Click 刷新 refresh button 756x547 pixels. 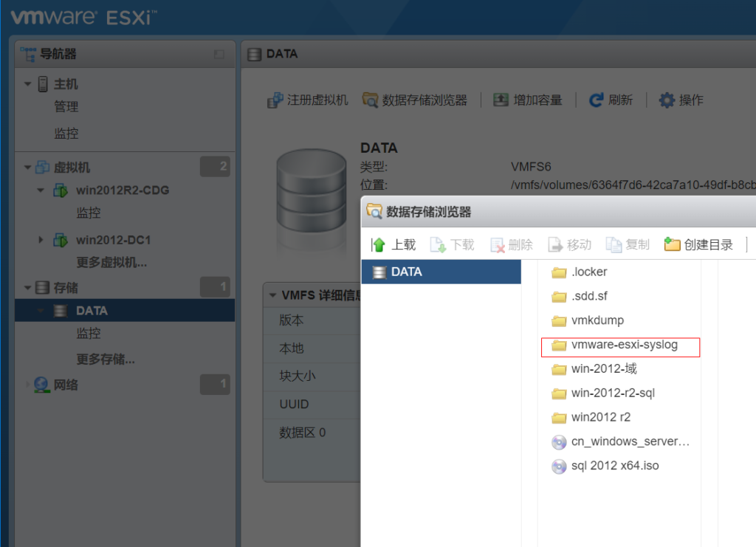pyautogui.click(x=611, y=100)
